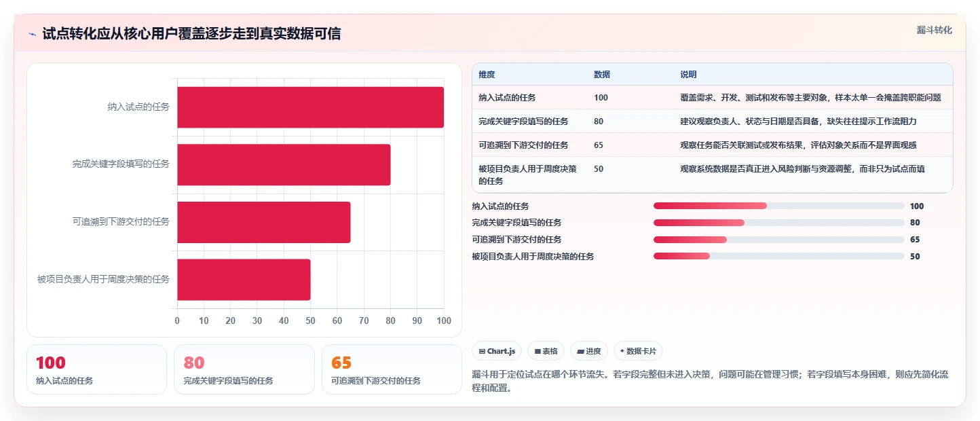Viewport: 980px width, 421px height.
Task: Click the 可追溯到下游交付的任务 chart bar
Action: 264,222
